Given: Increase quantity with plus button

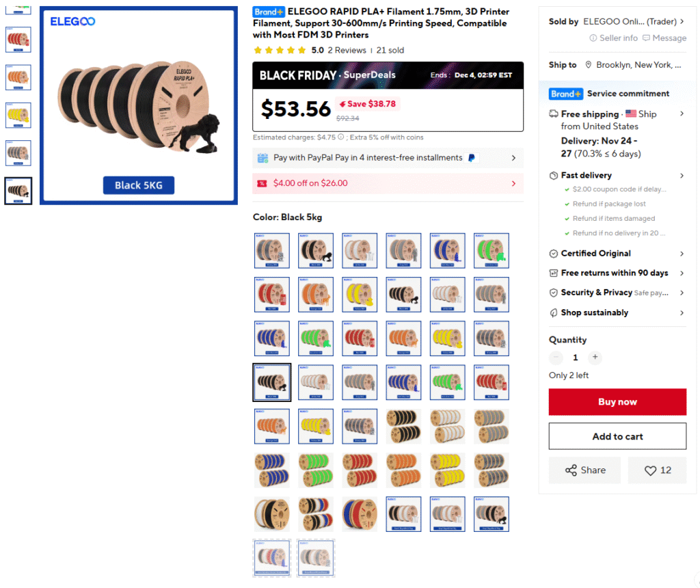Looking at the screenshot, I should [x=595, y=357].
